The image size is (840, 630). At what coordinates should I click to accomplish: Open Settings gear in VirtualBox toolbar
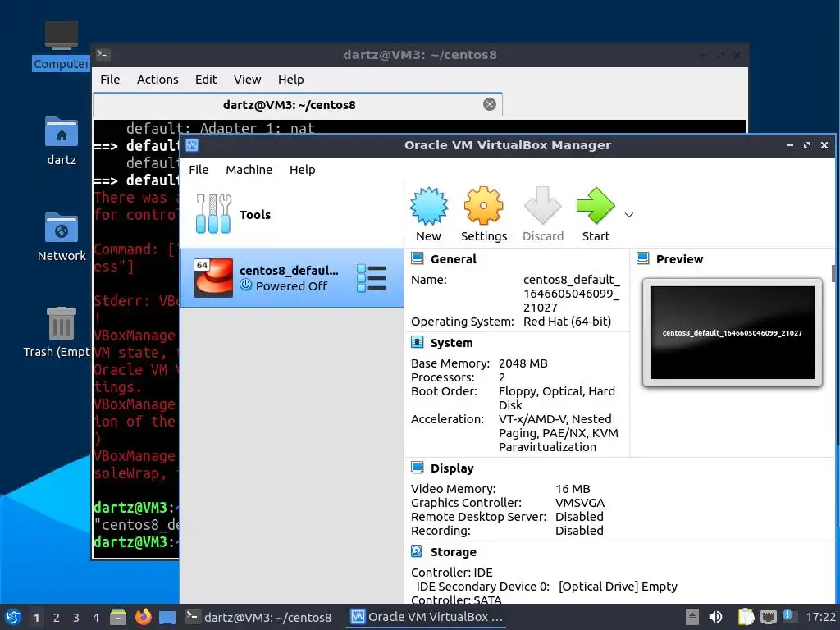click(483, 206)
